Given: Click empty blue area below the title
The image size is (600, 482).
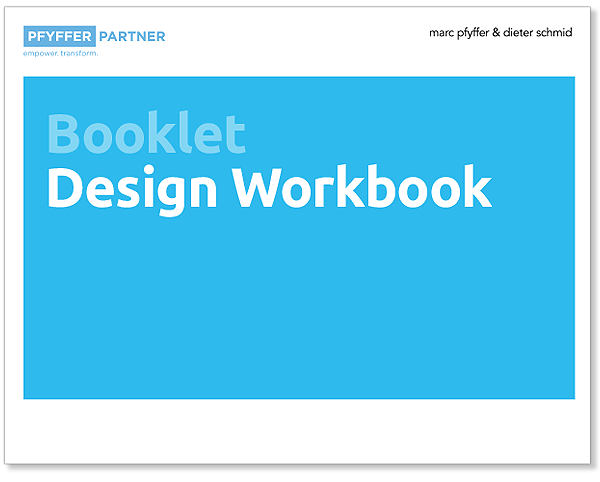Looking at the screenshot, I should click(x=300, y=300).
